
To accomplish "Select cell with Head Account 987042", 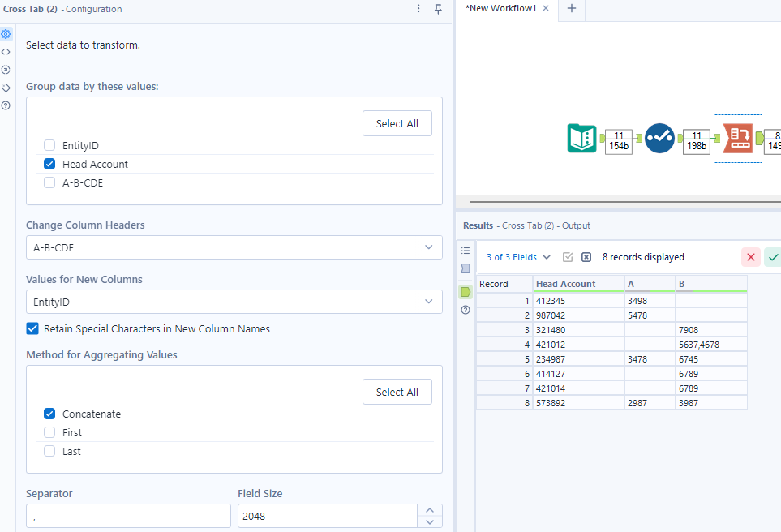I will point(578,315).
